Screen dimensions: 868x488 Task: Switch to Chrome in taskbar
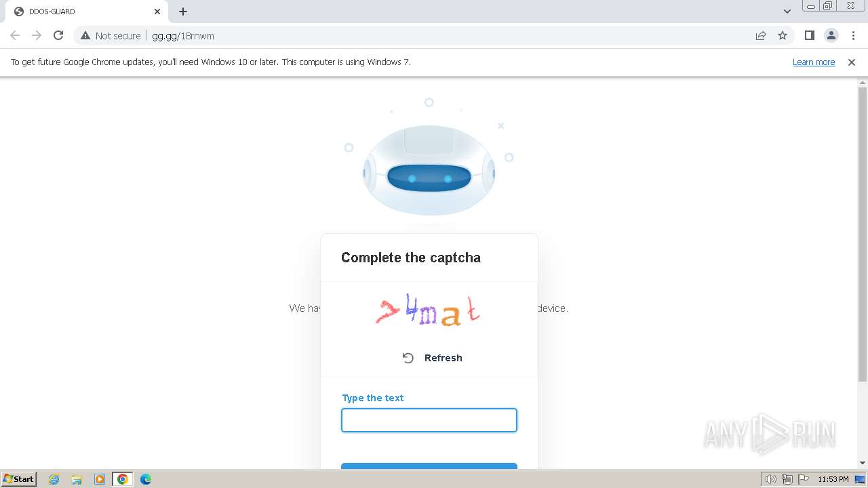123,479
